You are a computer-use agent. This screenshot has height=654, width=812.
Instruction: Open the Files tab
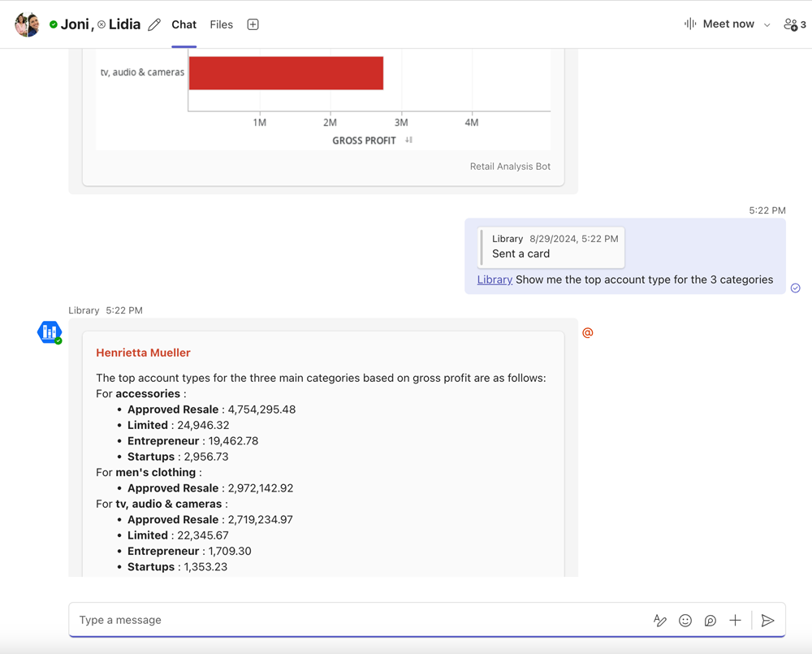point(221,24)
